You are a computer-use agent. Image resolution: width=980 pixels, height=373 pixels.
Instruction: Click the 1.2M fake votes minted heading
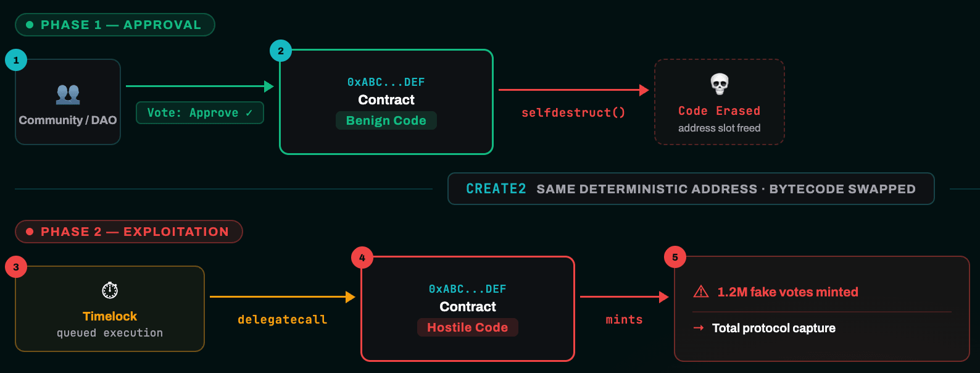tap(787, 292)
